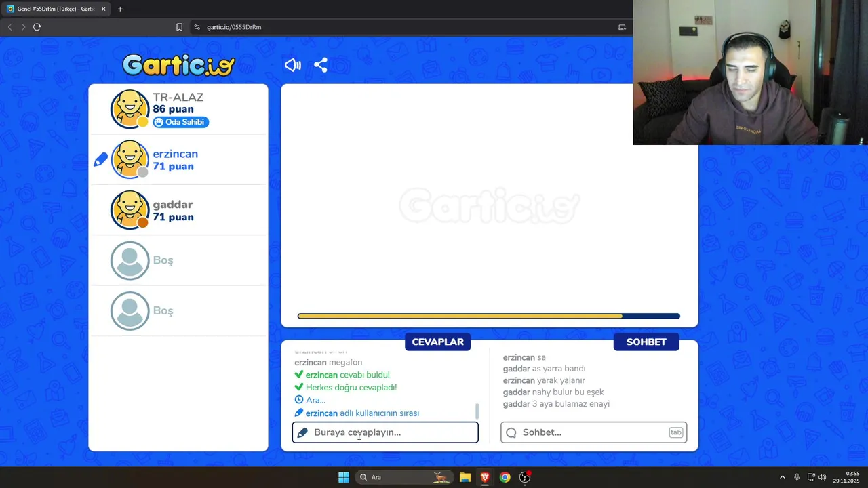Image resolution: width=868 pixels, height=488 pixels.
Task: Focus the 'Buraya cevaplayın...' answer field
Action: coord(385,432)
